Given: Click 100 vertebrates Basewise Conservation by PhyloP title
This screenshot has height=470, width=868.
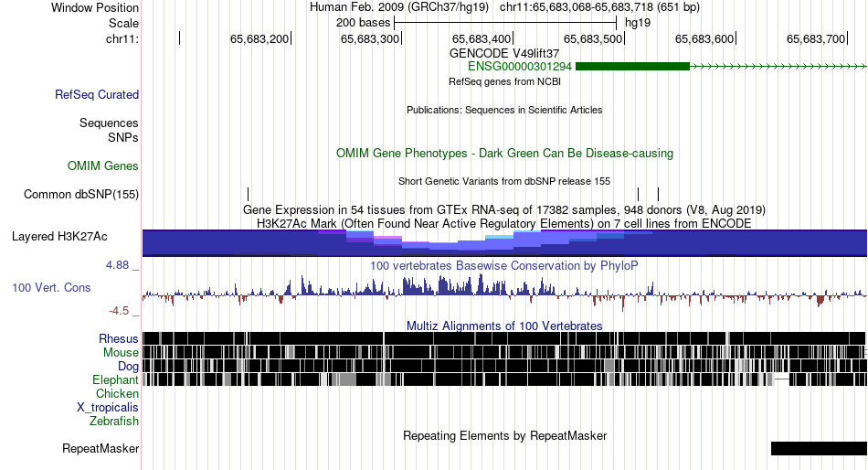Looking at the screenshot, I should (504, 265).
